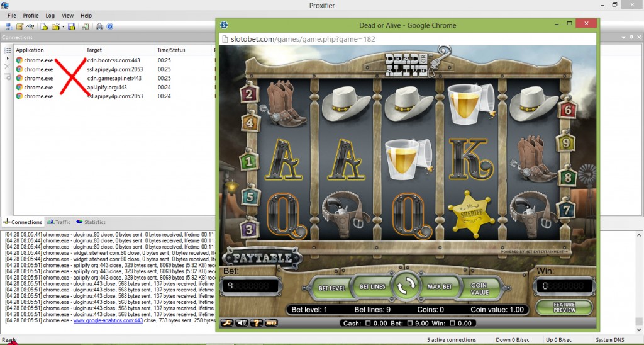The image size is (644, 345).
Task: Click the Sheriff star symbol on reels
Action: point(470,214)
